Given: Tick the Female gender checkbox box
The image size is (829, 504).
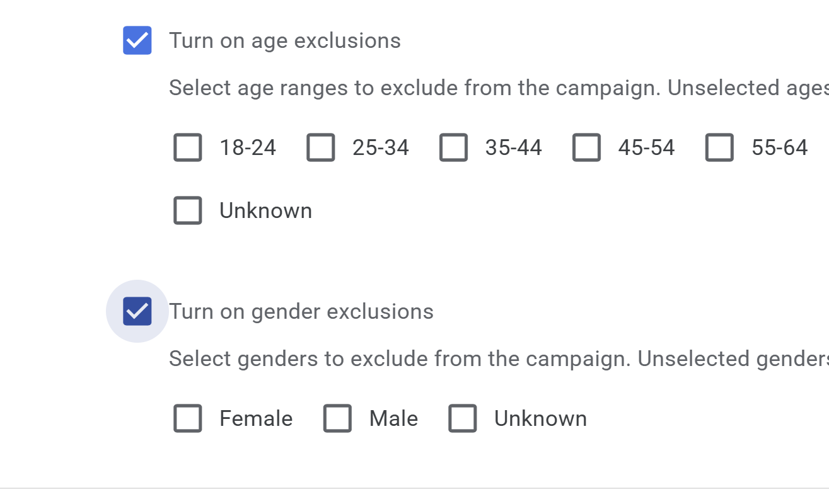Looking at the screenshot, I should [188, 419].
